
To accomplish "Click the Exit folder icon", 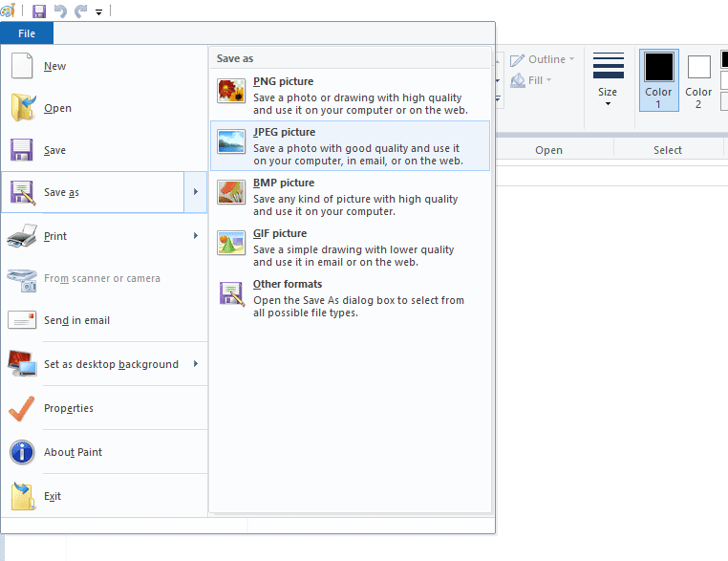I will point(23,496).
